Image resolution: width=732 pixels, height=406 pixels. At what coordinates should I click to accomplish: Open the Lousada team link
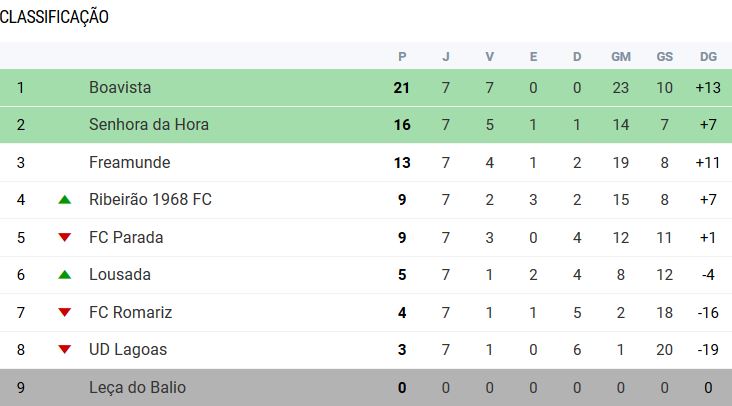click(x=119, y=275)
